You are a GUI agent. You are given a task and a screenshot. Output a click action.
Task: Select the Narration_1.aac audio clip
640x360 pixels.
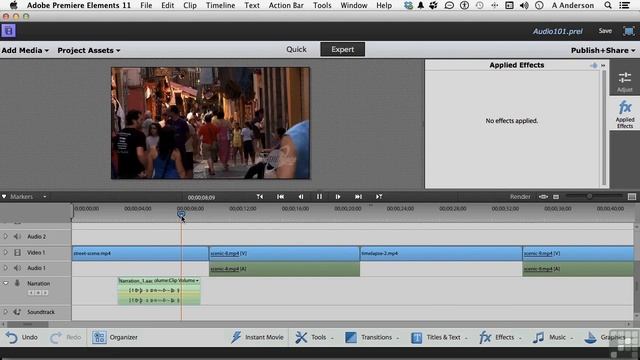pyautogui.click(x=159, y=291)
